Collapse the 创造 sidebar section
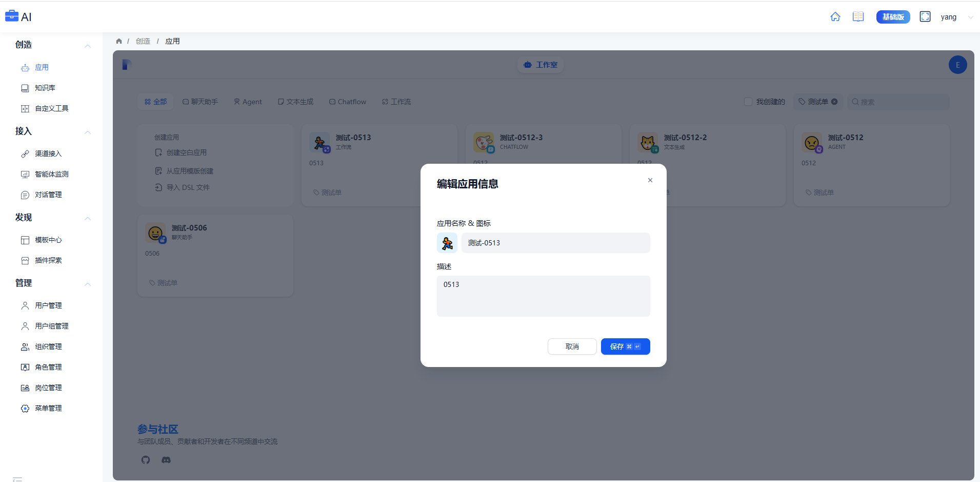Viewport: 980px width, 482px height. 88,46
